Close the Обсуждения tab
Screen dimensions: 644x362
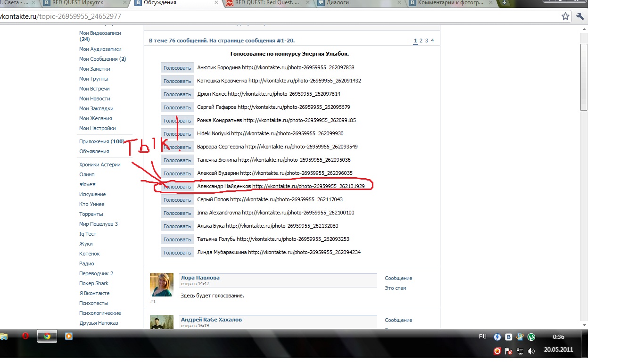(x=216, y=3)
